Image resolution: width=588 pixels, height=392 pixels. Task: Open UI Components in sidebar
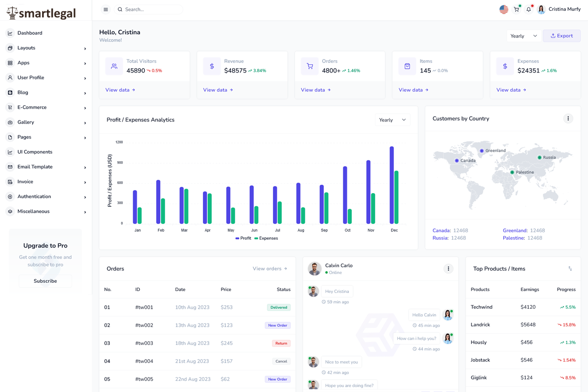click(35, 152)
